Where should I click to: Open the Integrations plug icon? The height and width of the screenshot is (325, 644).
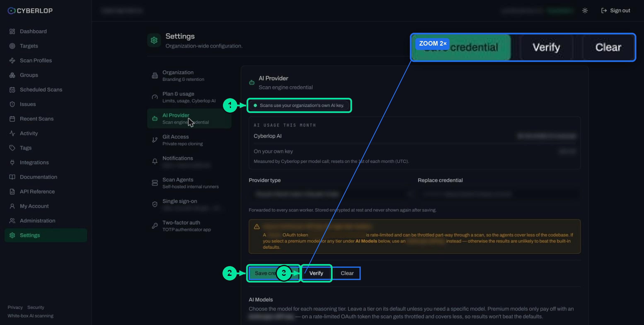coord(12,162)
